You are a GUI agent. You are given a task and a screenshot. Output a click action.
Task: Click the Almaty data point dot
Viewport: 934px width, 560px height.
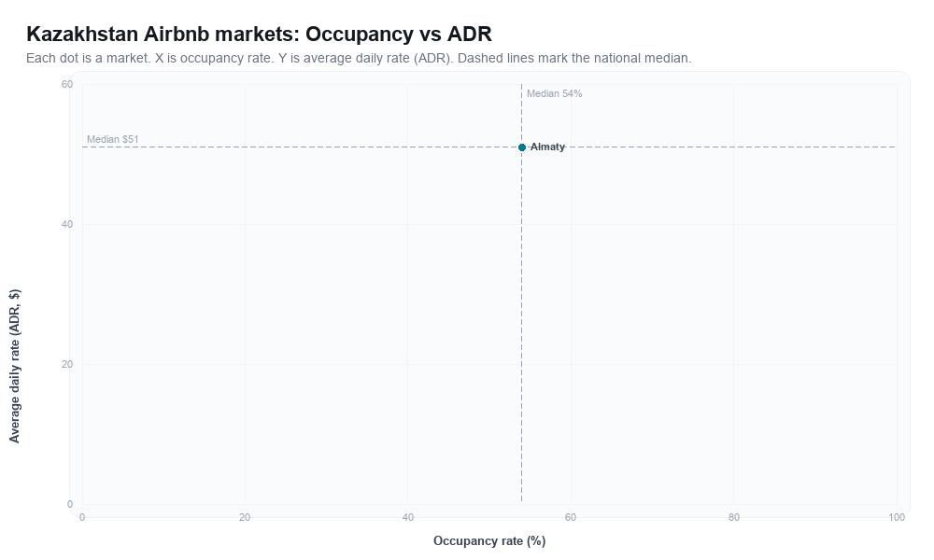(522, 147)
